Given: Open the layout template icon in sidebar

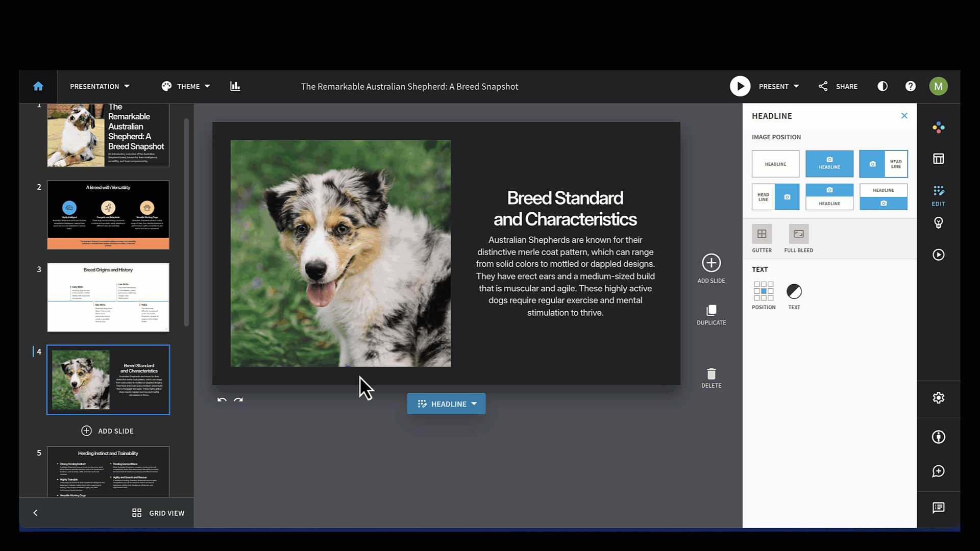Looking at the screenshot, I should click(x=938, y=159).
